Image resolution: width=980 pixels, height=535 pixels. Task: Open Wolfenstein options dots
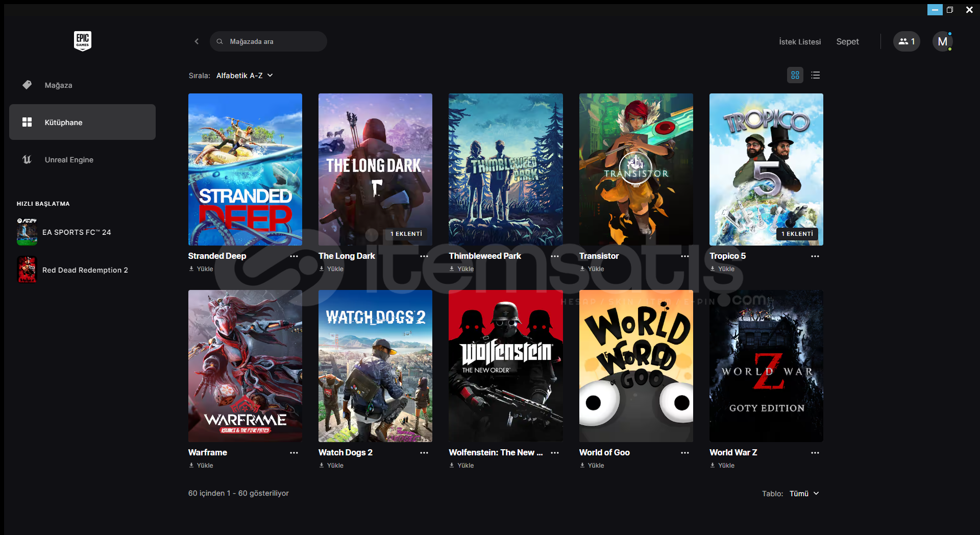pyautogui.click(x=555, y=453)
